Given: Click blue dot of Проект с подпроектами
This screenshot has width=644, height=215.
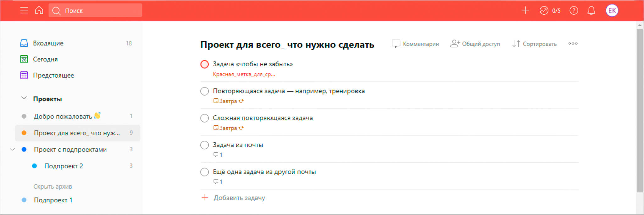Looking at the screenshot, I should 24,149.
